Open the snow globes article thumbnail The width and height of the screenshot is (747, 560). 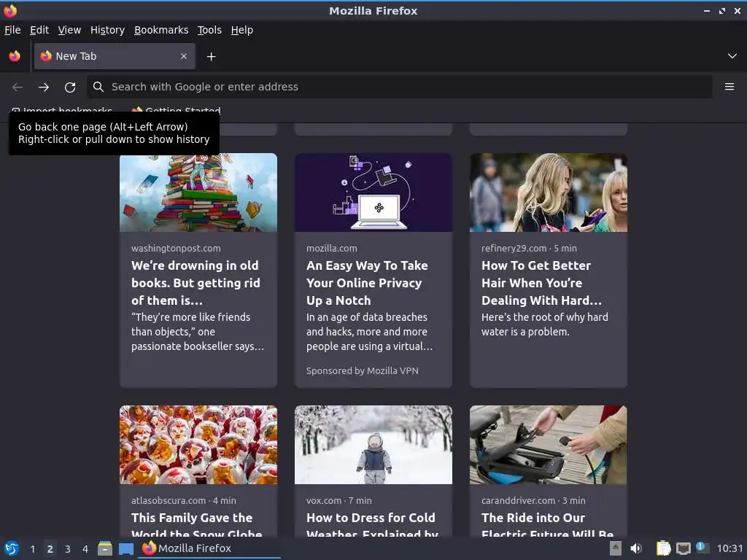coord(198,445)
